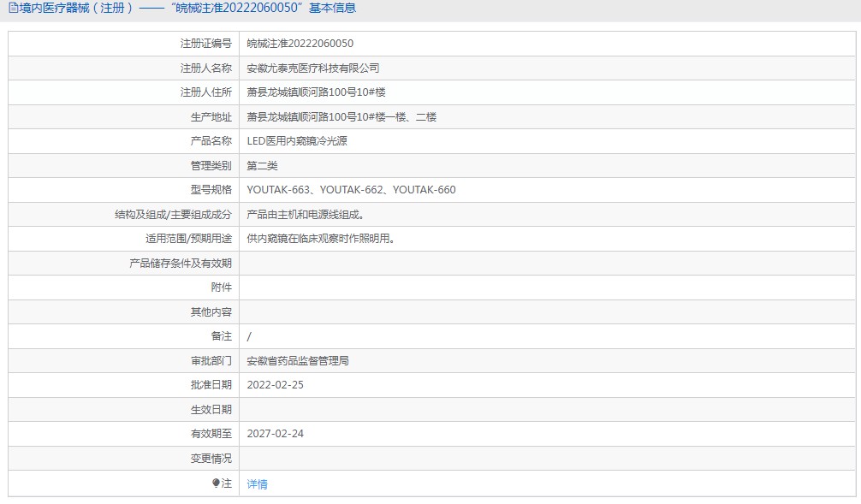
Task: Click approval department 安徽省药品监督管理局
Action: pyautogui.click(x=298, y=361)
